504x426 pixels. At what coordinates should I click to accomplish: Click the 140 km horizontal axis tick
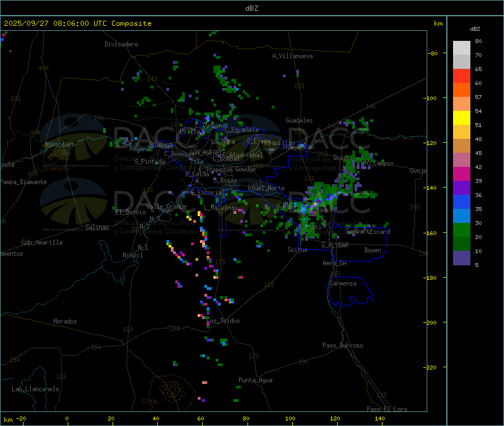click(x=380, y=418)
